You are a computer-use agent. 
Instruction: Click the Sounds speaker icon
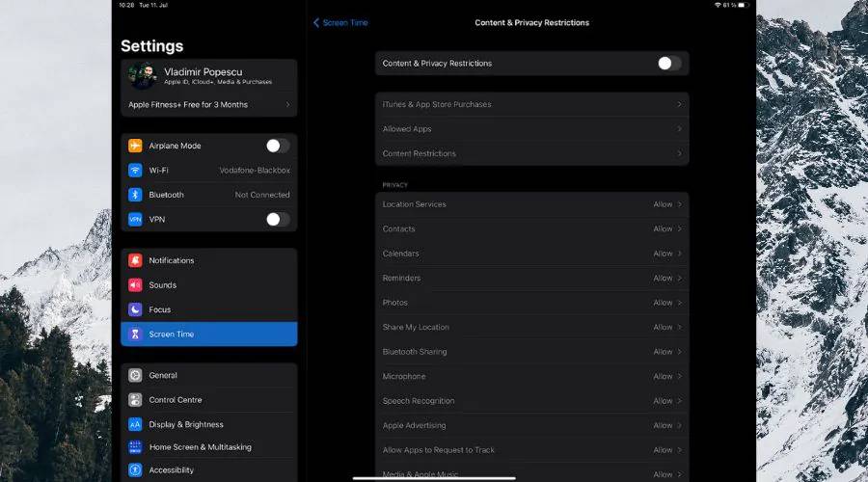click(x=135, y=285)
